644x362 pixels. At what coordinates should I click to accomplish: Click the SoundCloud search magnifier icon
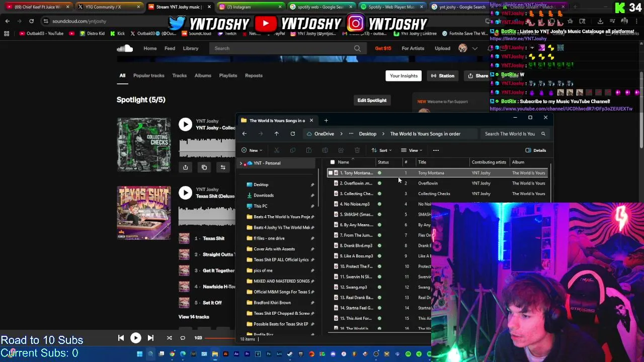[x=357, y=48]
